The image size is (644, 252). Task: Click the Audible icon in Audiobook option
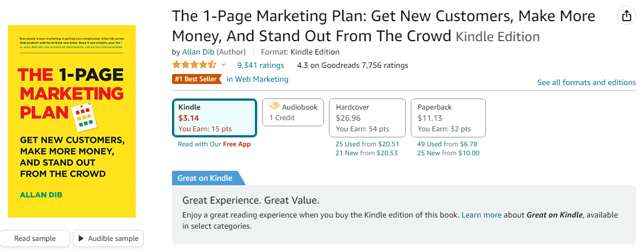(x=274, y=106)
